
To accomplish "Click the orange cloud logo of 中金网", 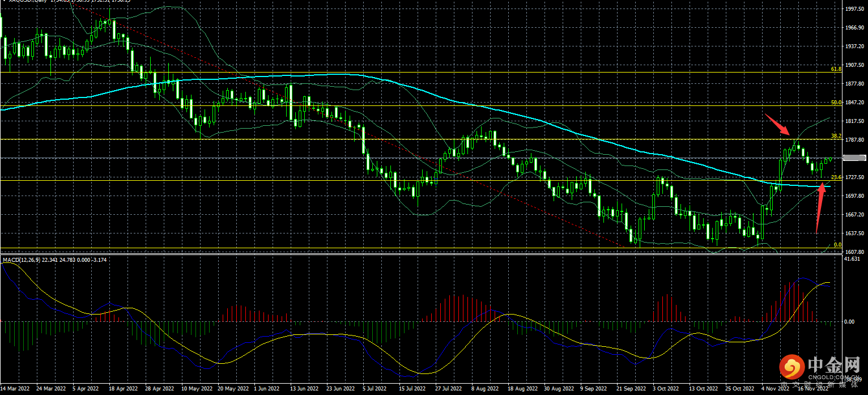I will coord(792,368).
